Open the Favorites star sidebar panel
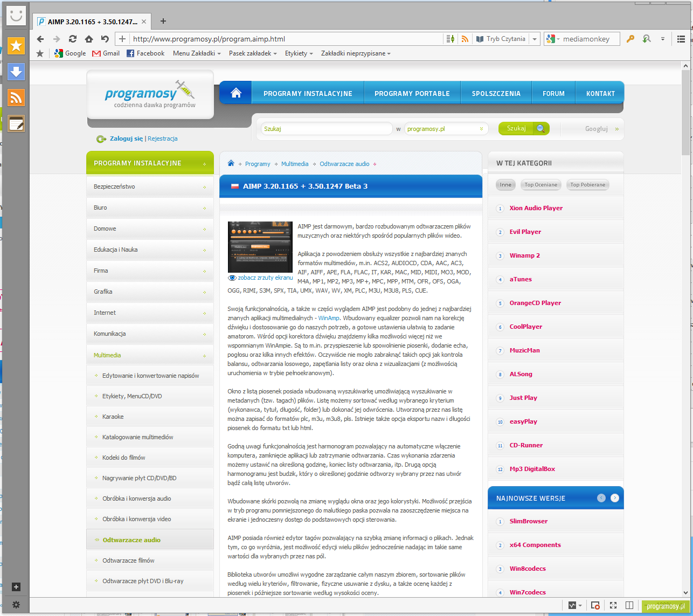Viewport: 693px width, 616px height. pyautogui.click(x=16, y=46)
